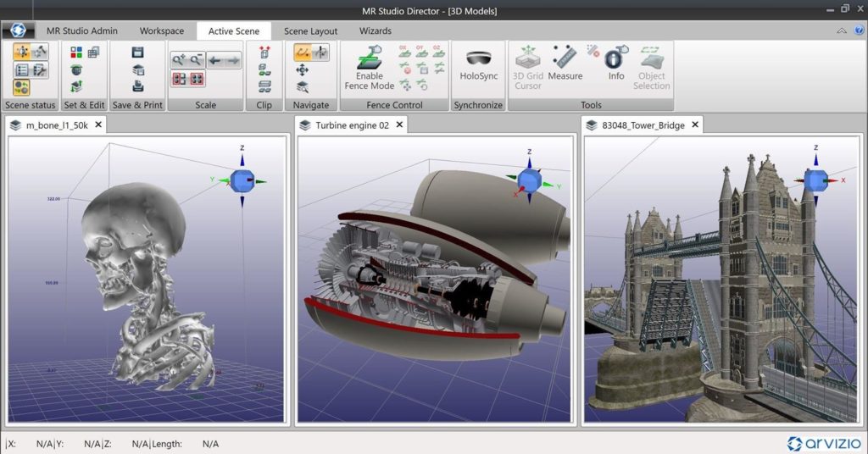Viewport: 868px width, 454px height.
Task: Click the fence icon with red circle
Action: click(405, 69)
